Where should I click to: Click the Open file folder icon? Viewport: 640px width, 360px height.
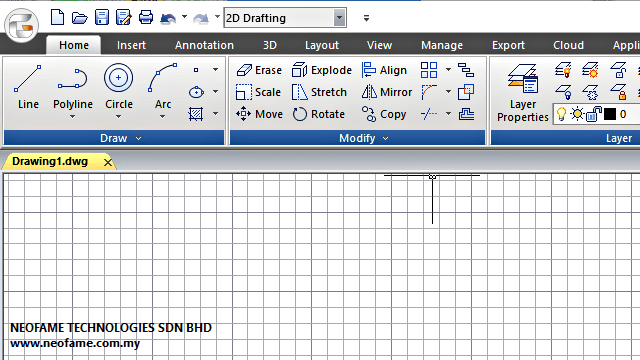[80, 18]
